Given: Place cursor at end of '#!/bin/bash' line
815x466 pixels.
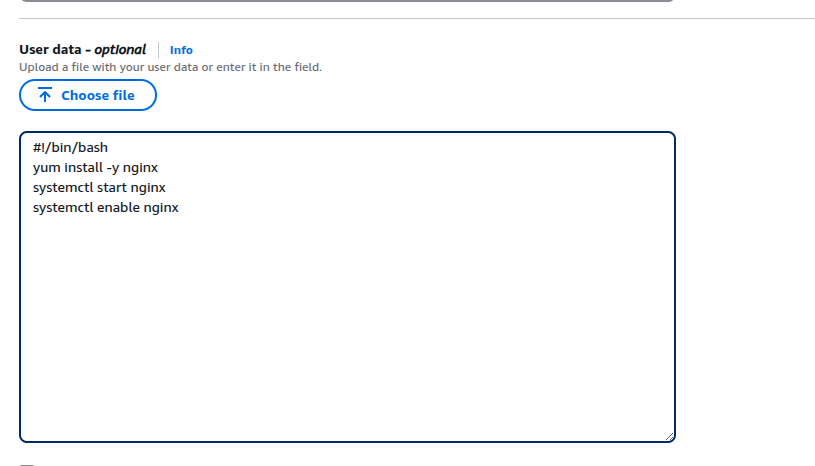Looking at the screenshot, I should (x=108, y=148).
